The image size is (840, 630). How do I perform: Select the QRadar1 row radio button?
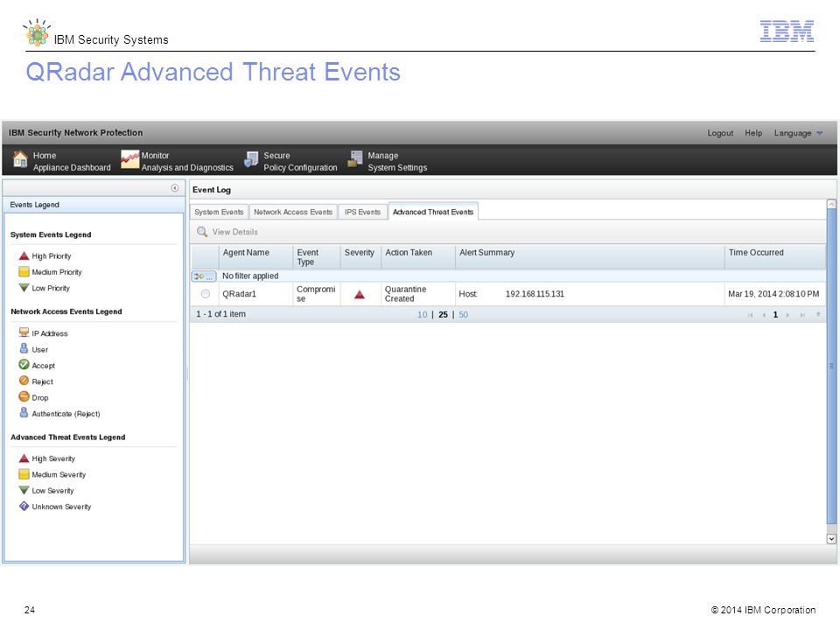tap(205, 294)
